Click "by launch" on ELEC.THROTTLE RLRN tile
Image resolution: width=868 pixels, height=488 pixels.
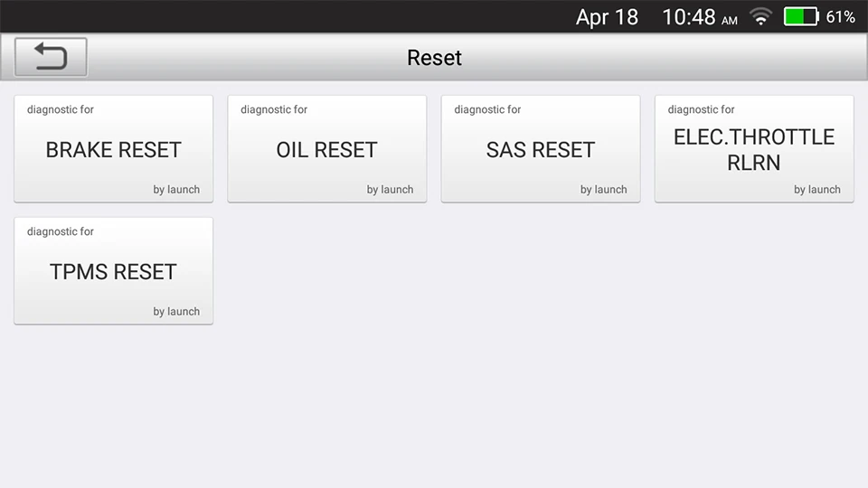tap(816, 190)
